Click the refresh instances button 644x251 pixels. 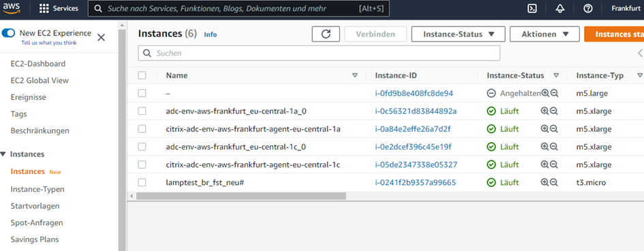tap(326, 34)
